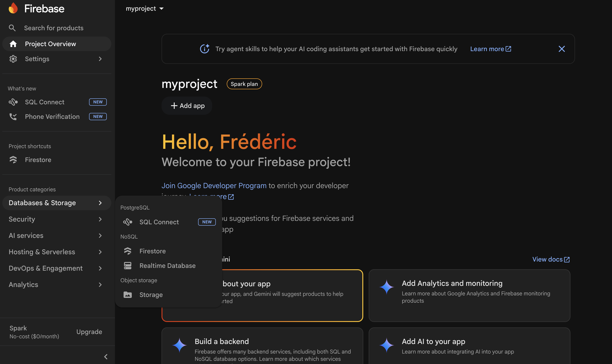
Task: Open the Add AI to your app card
Action: 469,346
